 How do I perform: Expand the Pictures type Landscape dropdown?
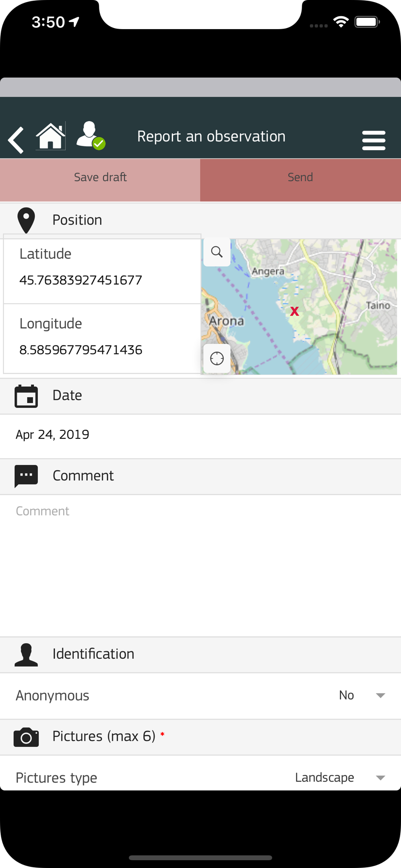(340, 777)
